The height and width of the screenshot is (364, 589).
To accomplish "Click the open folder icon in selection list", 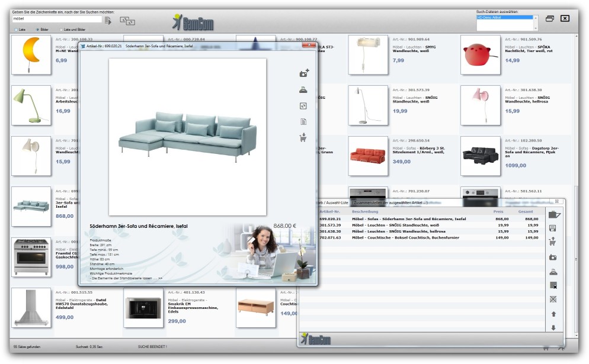I will [553, 214].
